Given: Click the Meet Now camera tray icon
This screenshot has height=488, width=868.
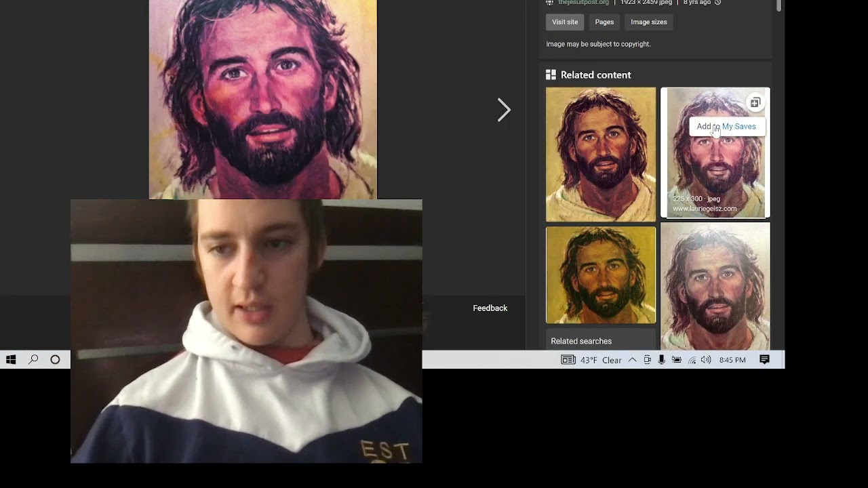Looking at the screenshot, I should tap(648, 360).
